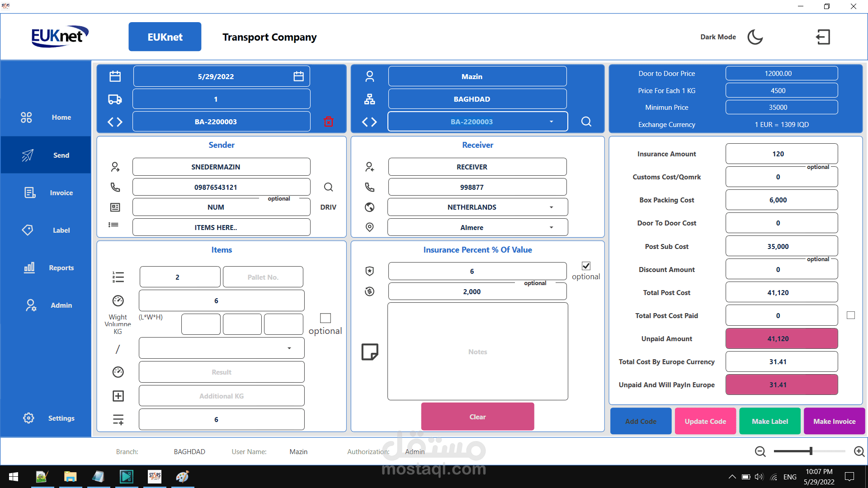Click the sender name field SNEDERMAZIN
The height and width of the screenshot is (488, 868).
[221, 167]
